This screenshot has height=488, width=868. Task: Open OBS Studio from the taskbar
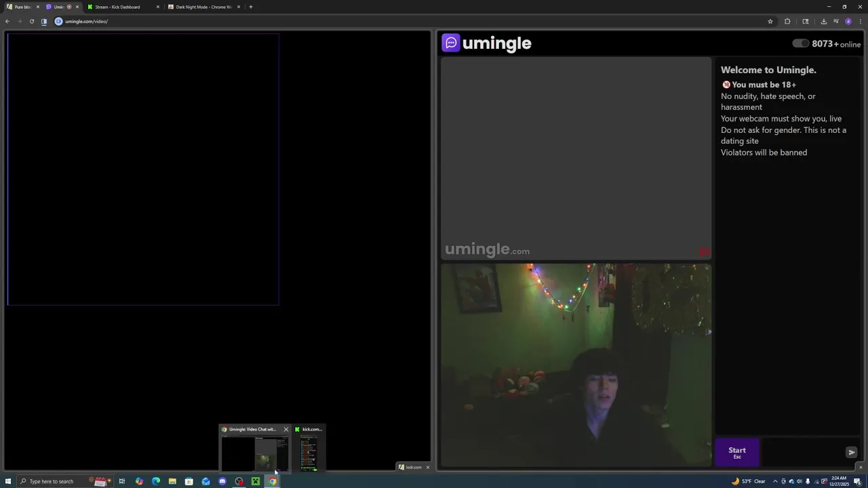coord(239,481)
